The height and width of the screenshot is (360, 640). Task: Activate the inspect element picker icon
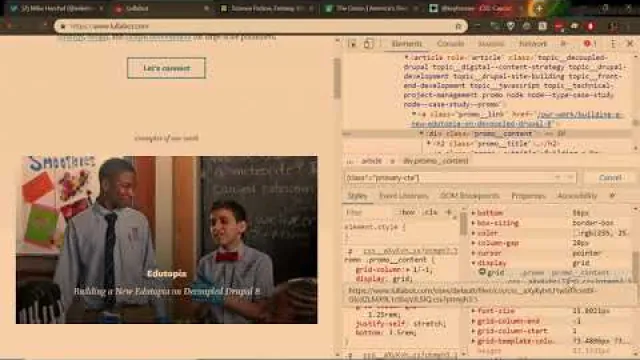coord(352,44)
